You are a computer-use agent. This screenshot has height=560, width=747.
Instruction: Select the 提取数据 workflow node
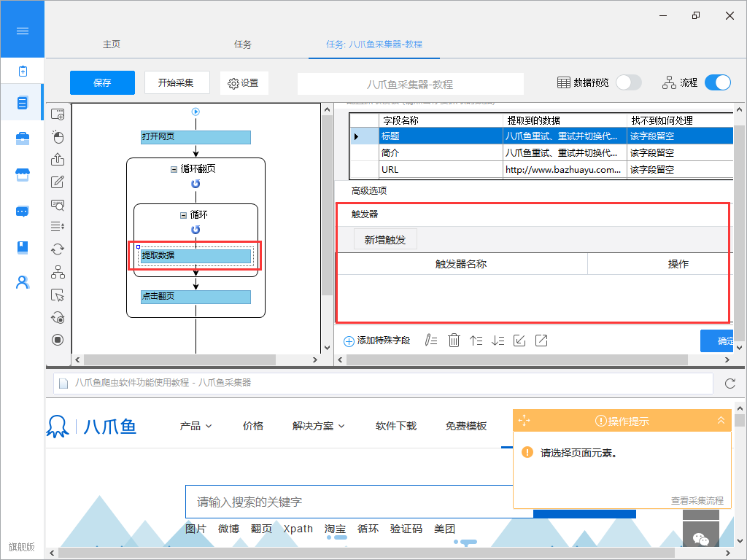tap(196, 256)
